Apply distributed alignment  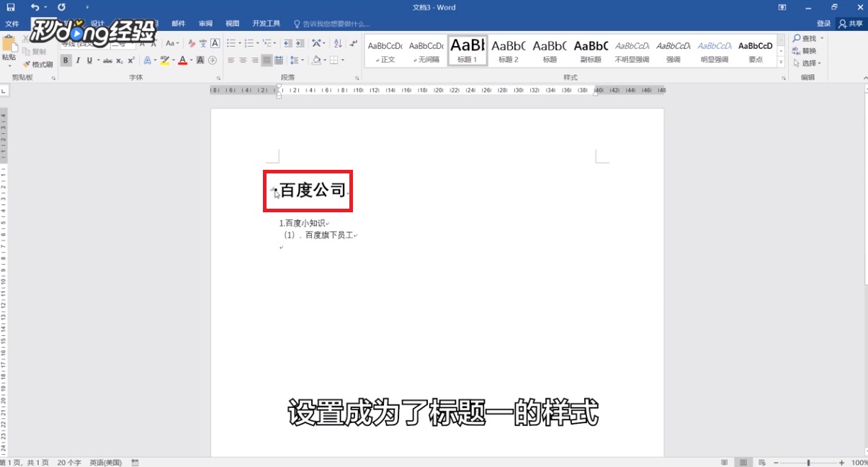click(278, 60)
